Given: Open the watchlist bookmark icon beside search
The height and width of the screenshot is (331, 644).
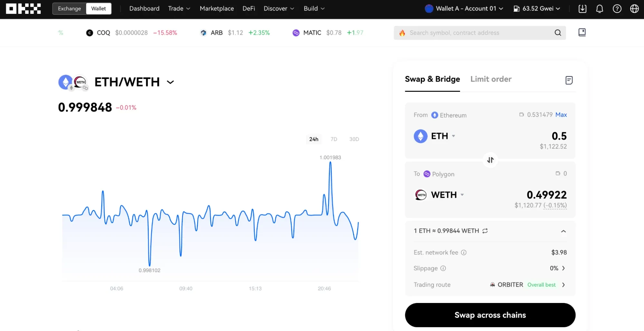Looking at the screenshot, I should tap(582, 33).
